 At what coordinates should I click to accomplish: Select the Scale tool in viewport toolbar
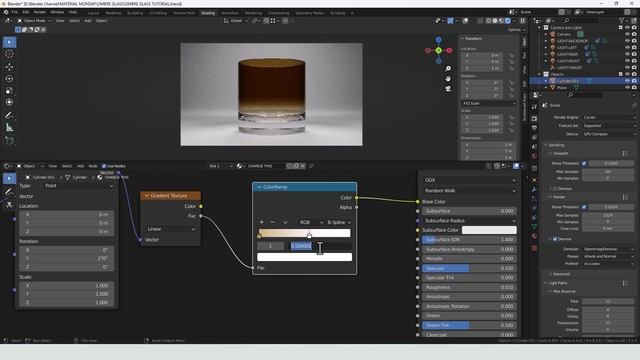9,91
